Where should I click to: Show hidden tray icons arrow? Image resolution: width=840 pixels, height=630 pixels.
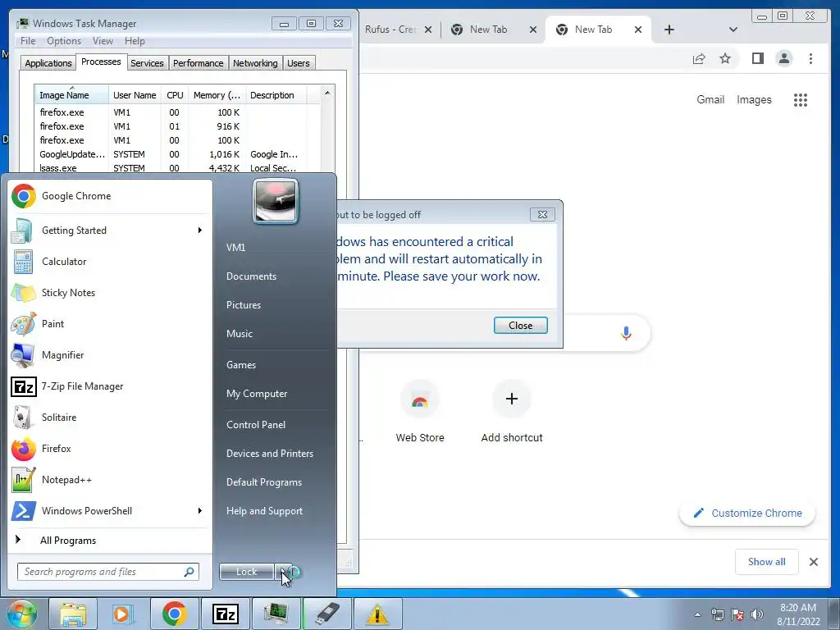(x=697, y=614)
